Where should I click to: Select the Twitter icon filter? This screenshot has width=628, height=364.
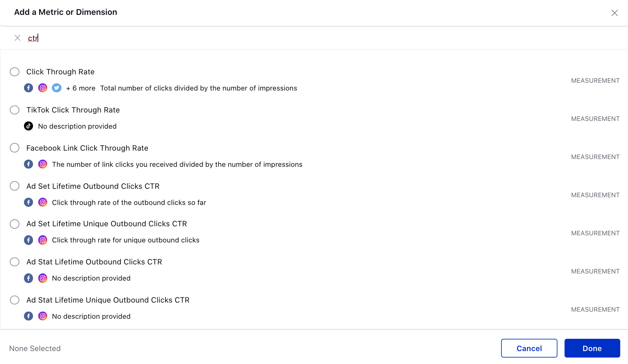click(x=56, y=88)
